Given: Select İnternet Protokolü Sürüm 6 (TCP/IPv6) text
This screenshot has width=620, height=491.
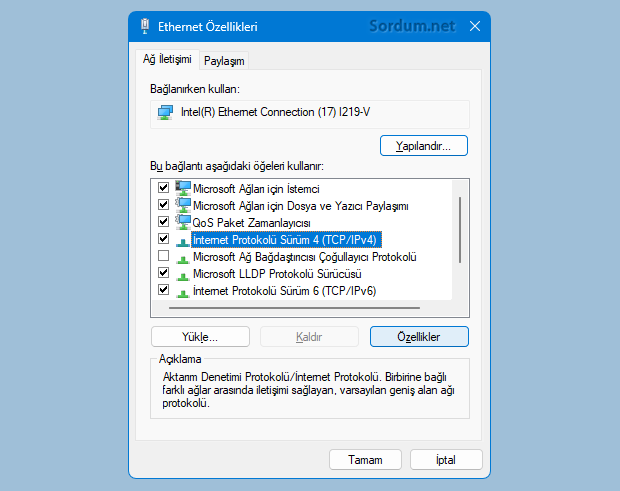Looking at the screenshot, I should pyautogui.click(x=284, y=291).
